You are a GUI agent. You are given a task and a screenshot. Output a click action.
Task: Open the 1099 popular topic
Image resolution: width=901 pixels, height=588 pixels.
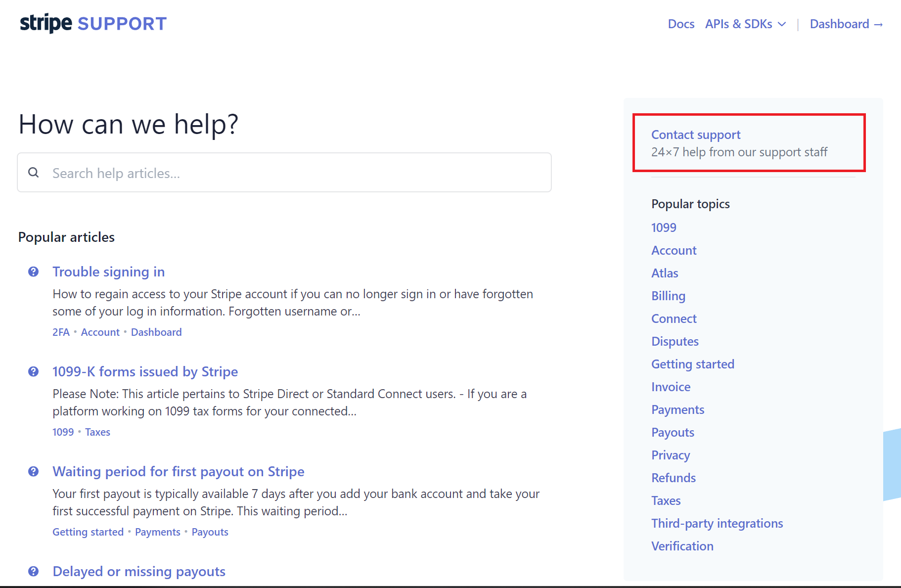[x=664, y=227]
